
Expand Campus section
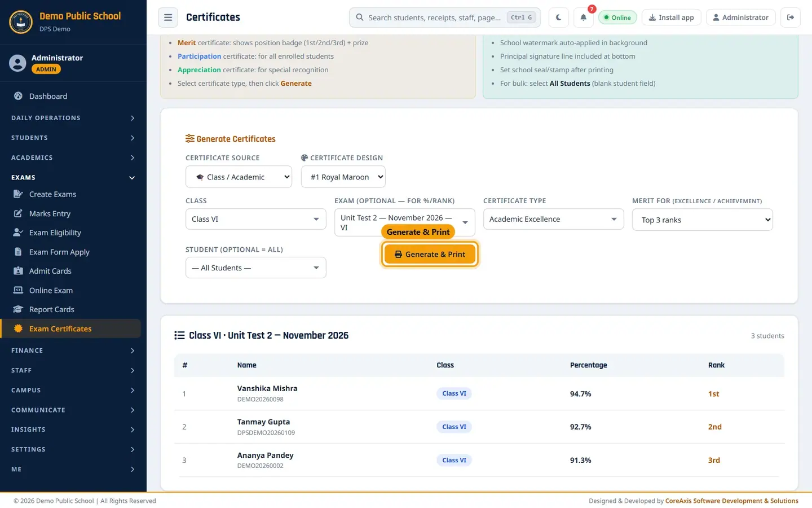pyautogui.click(x=73, y=390)
